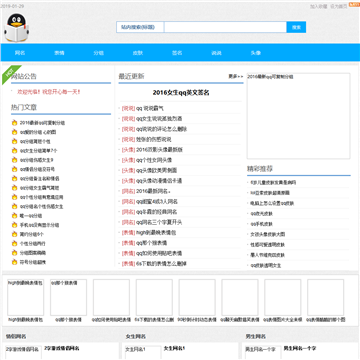Open the orange RSS feed icon
The height and width of the screenshot is (360, 360).
[x=354, y=5]
